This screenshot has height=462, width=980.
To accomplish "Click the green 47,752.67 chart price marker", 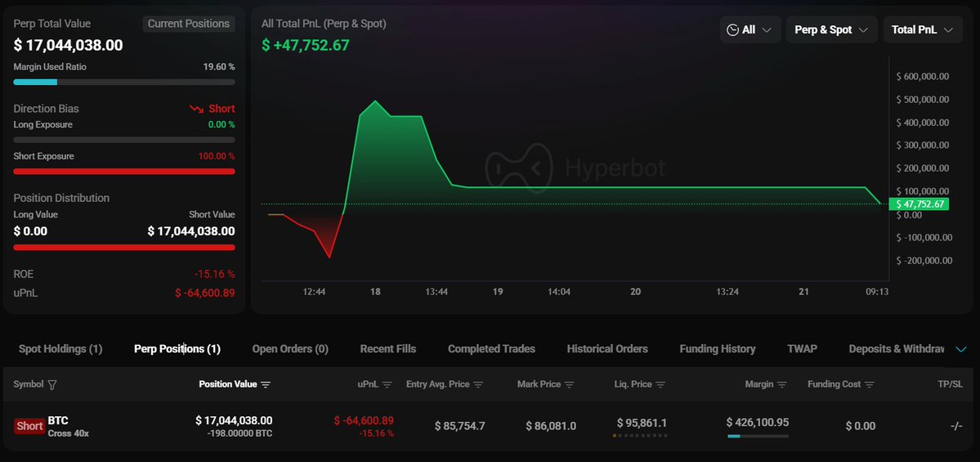I will 920,204.
